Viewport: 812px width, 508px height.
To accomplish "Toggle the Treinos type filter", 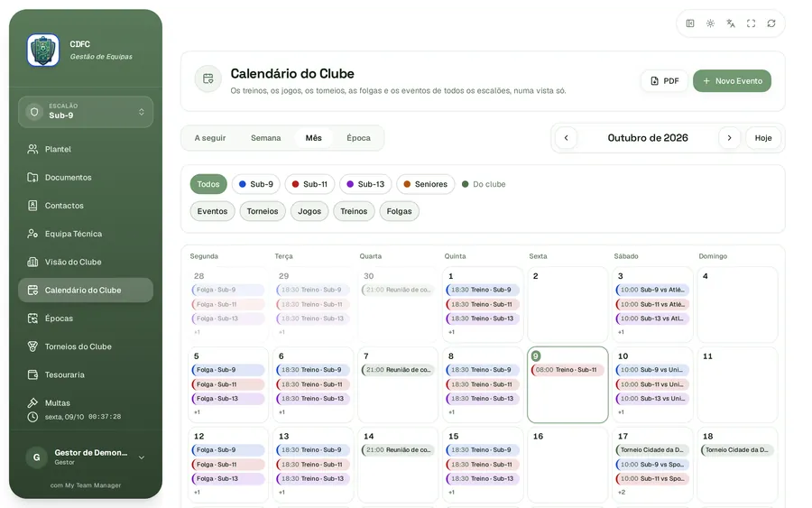I will (354, 211).
